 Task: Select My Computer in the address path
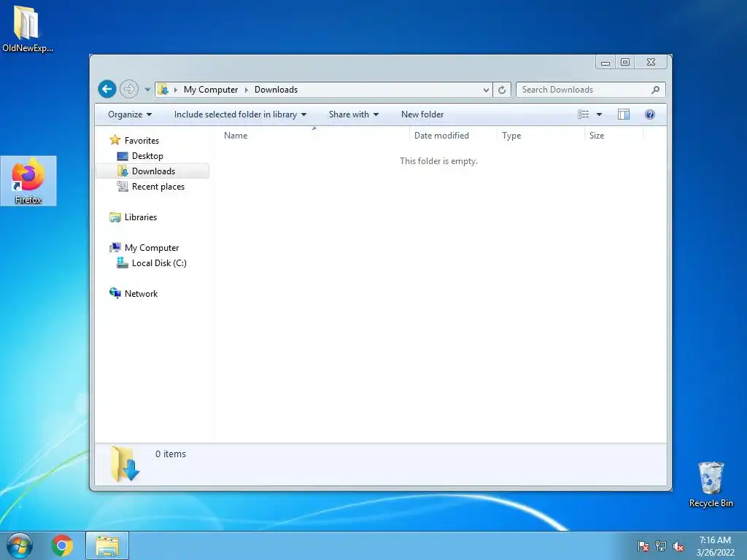211,90
